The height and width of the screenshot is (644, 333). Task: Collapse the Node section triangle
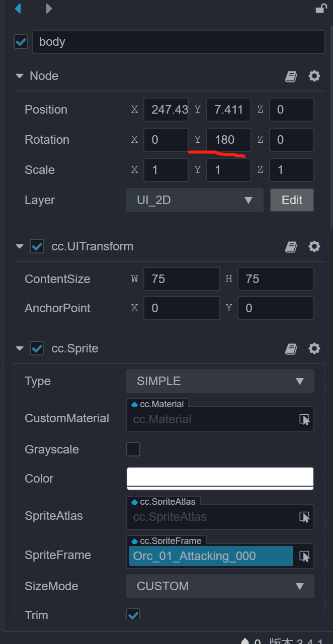[x=20, y=76]
